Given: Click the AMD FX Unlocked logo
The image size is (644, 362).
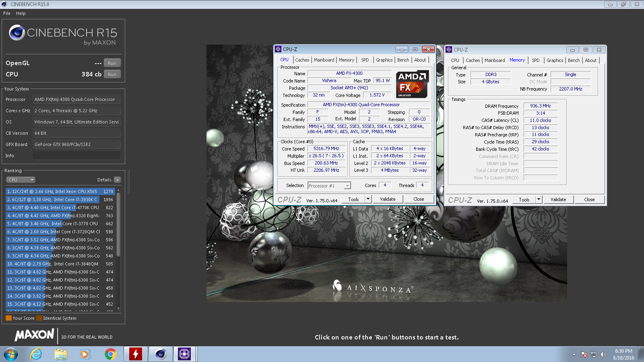Looking at the screenshot, I should coord(412,84).
